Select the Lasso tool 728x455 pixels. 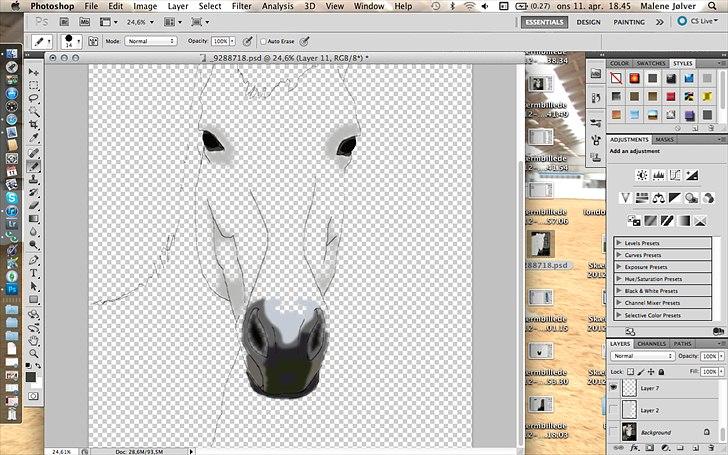coord(33,99)
